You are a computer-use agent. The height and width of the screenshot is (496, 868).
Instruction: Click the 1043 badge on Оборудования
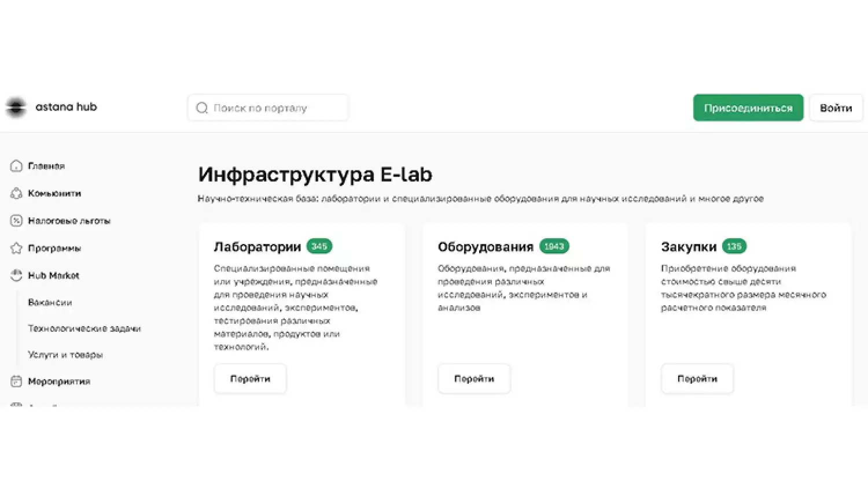tap(554, 246)
